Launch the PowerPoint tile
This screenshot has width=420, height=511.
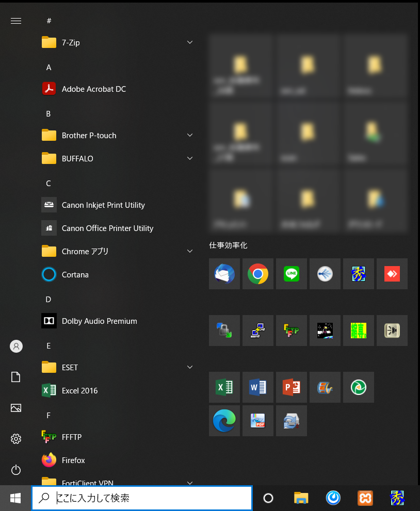pos(292,387)
